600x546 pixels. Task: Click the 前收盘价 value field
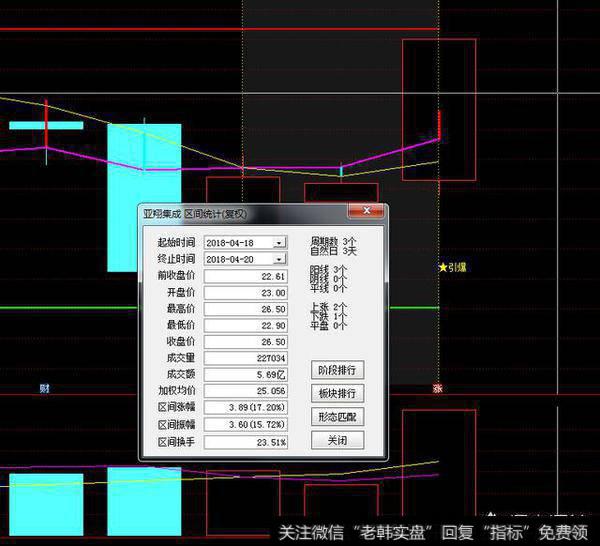[x=245, y=276]
